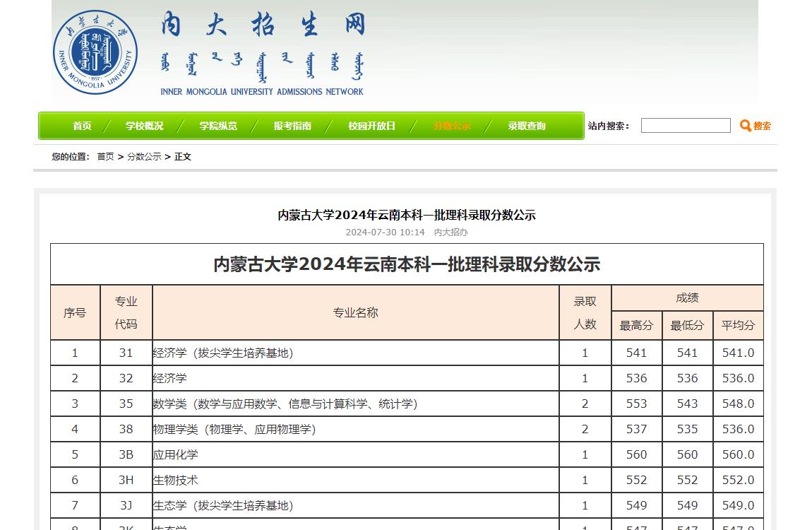The width and height of the screenshot is (812, 530).
Task: Select the 生物技术 major name cell
Action: click(x=356, y=480)
